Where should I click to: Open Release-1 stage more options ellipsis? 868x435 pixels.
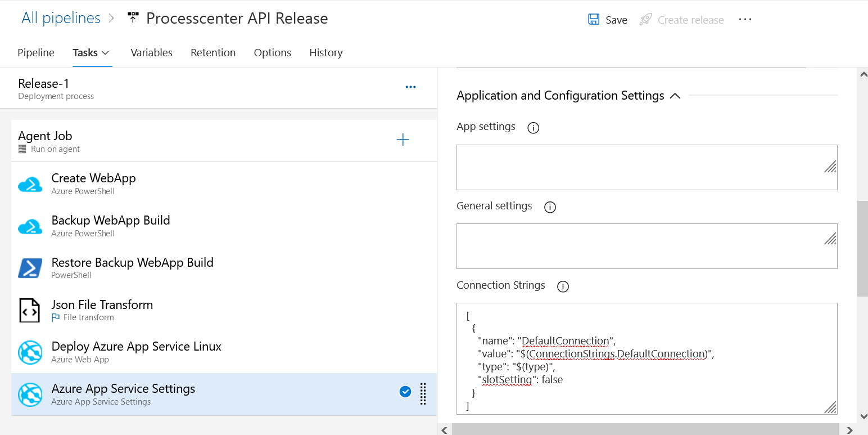click(411, 87)
